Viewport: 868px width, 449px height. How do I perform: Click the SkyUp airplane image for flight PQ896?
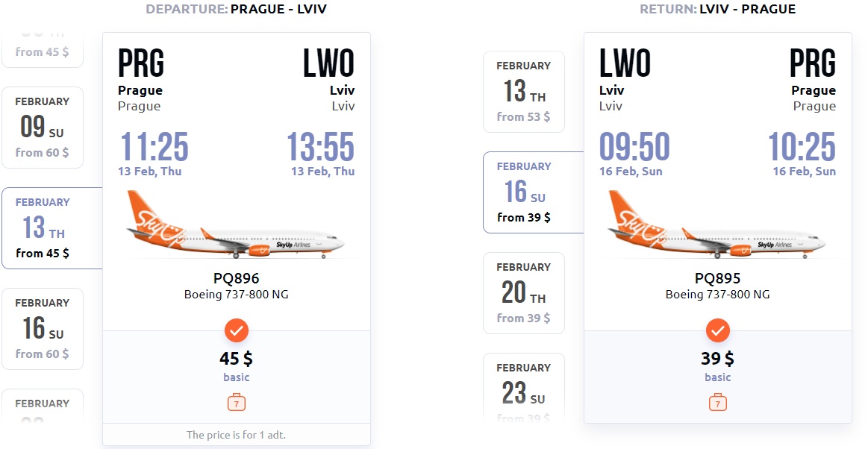click(234, 224)
